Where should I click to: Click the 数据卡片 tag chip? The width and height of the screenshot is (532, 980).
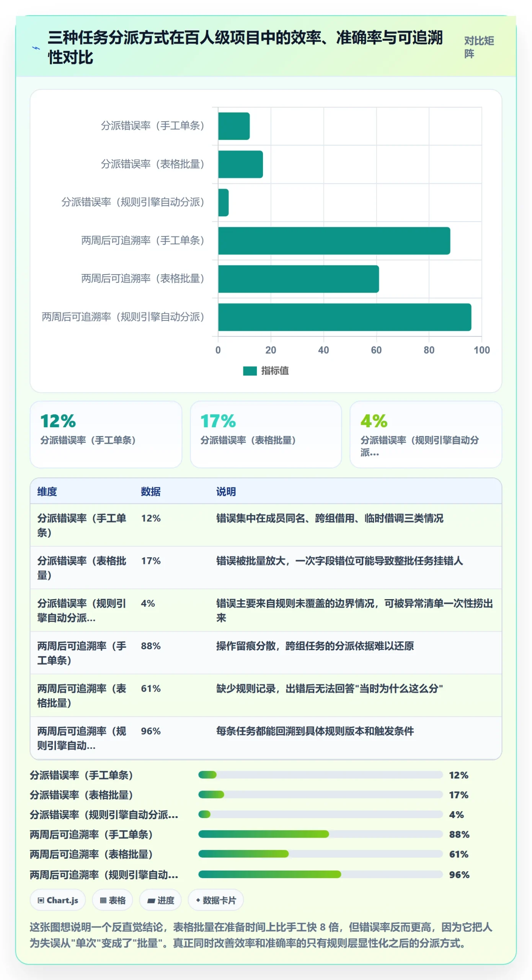coord(216,900)
